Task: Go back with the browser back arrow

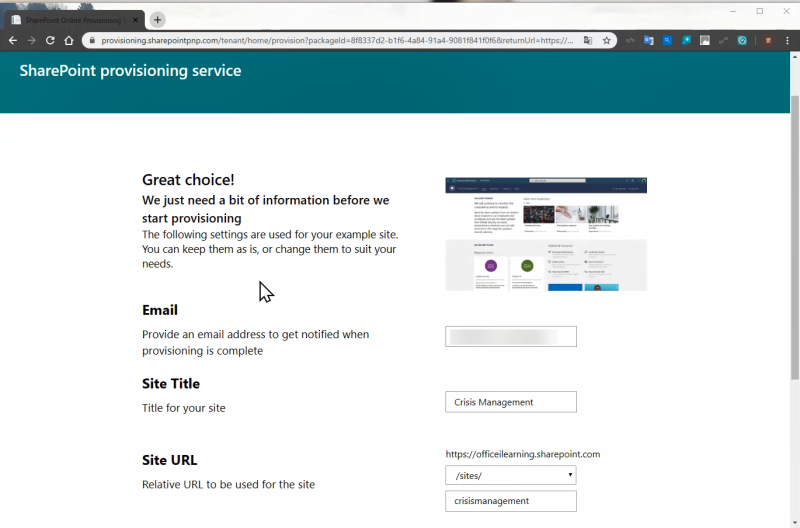Action: pos(13,40)
